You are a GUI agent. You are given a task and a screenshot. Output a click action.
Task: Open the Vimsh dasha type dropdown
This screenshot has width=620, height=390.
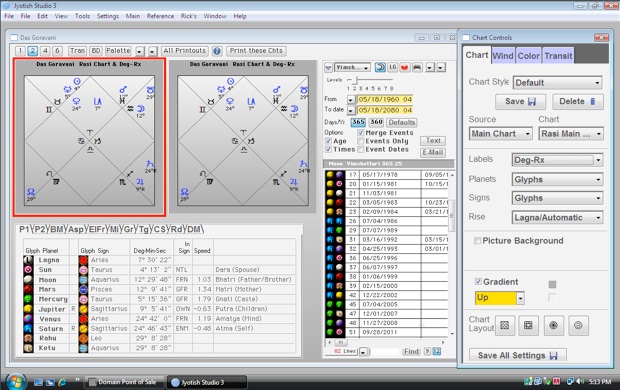click(x=352, y=68)
